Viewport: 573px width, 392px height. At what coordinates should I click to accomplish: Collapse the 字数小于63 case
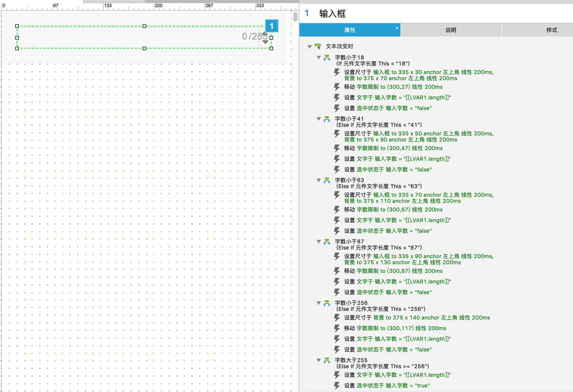(x=319, y=180)
